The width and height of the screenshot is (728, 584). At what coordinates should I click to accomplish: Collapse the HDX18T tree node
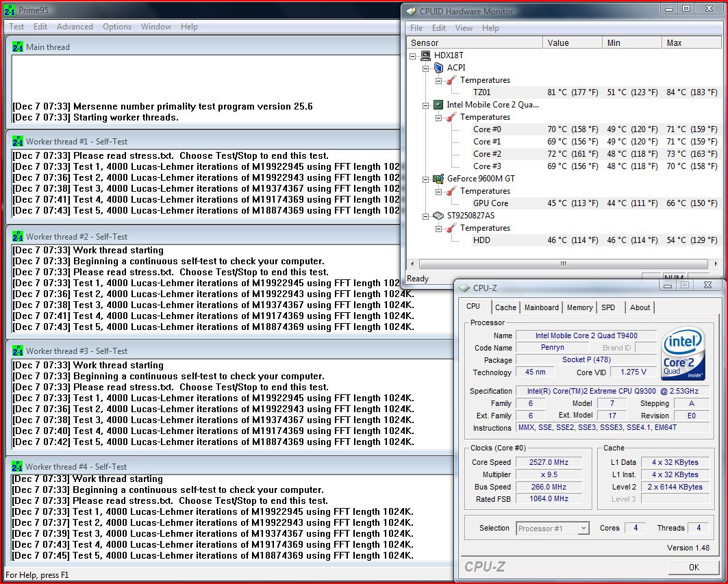click(413, 56)
